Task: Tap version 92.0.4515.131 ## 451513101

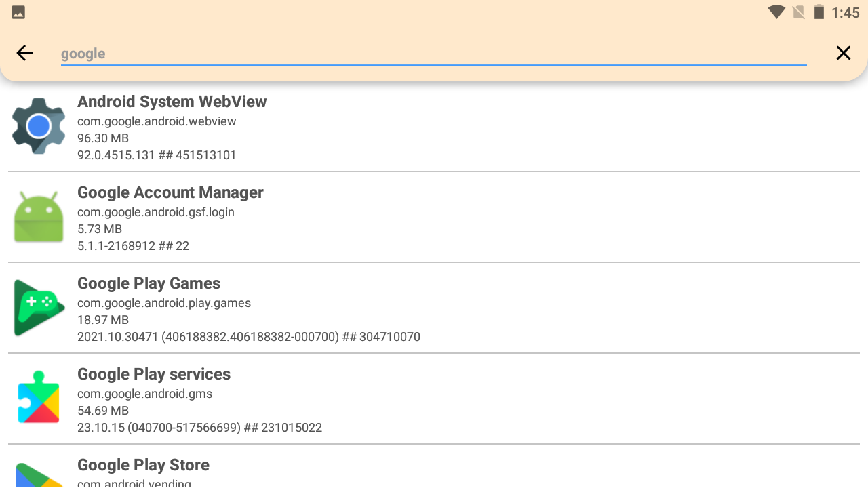Action: coord(157,155)
